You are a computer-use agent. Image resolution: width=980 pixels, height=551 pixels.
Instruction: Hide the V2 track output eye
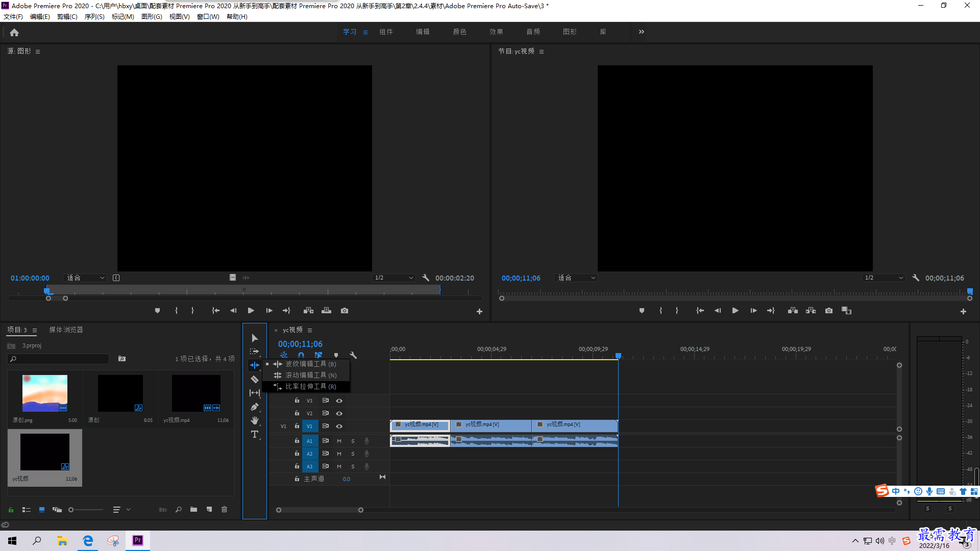(x=339, y=414)
